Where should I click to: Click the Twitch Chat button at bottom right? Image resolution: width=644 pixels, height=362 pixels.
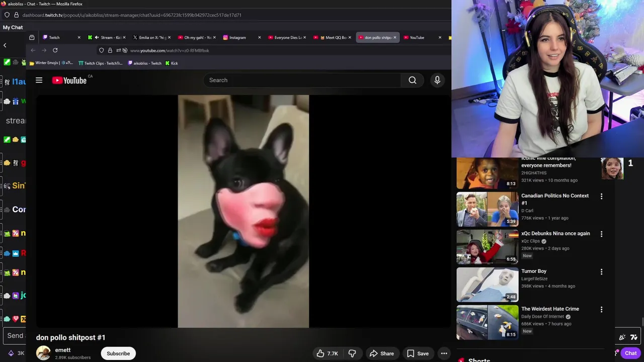[x=630, y=353]
